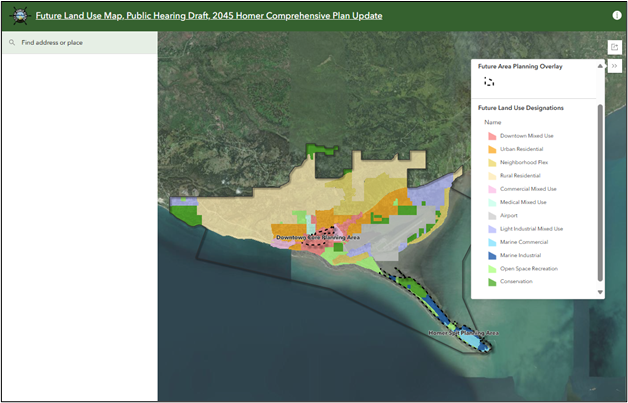Click the Downtown Mixed Use color swatch
The image size is (628, 403).
(492, 136)
